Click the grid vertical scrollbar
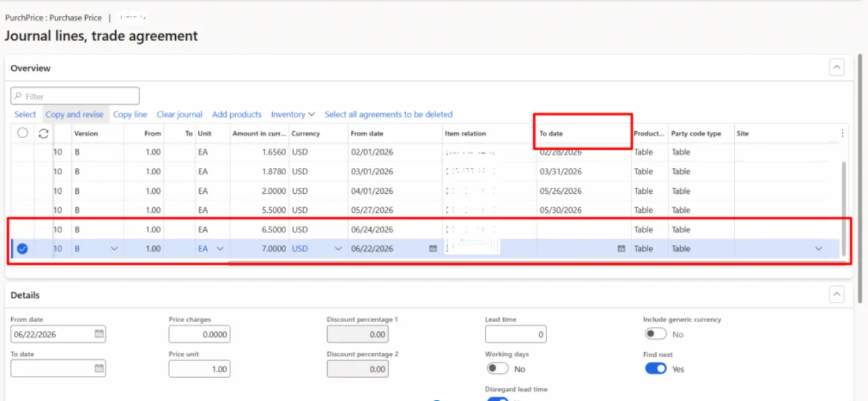 pyautogui.click(x=844, y=207)
